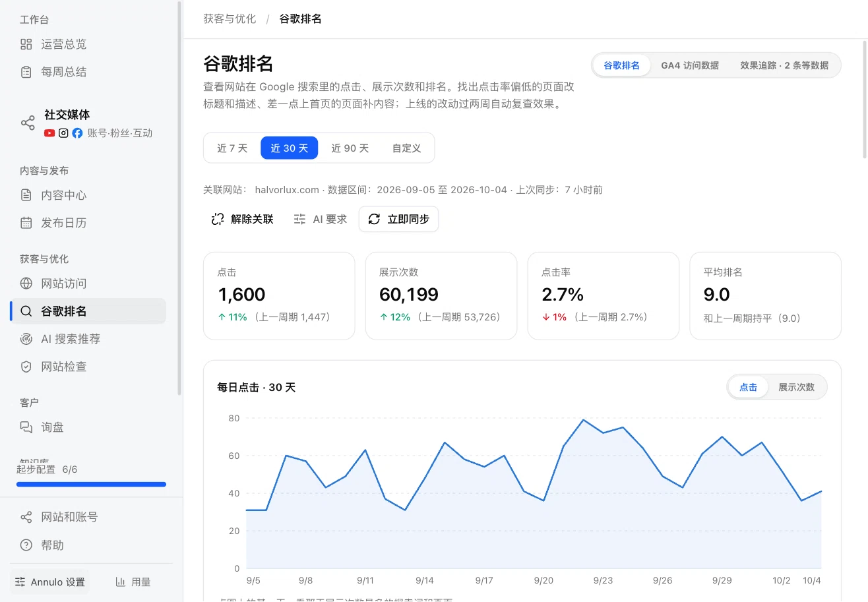Open 内容中心 in the sidebar
Viewport: 868px width, 602px height.
point(88,195)
